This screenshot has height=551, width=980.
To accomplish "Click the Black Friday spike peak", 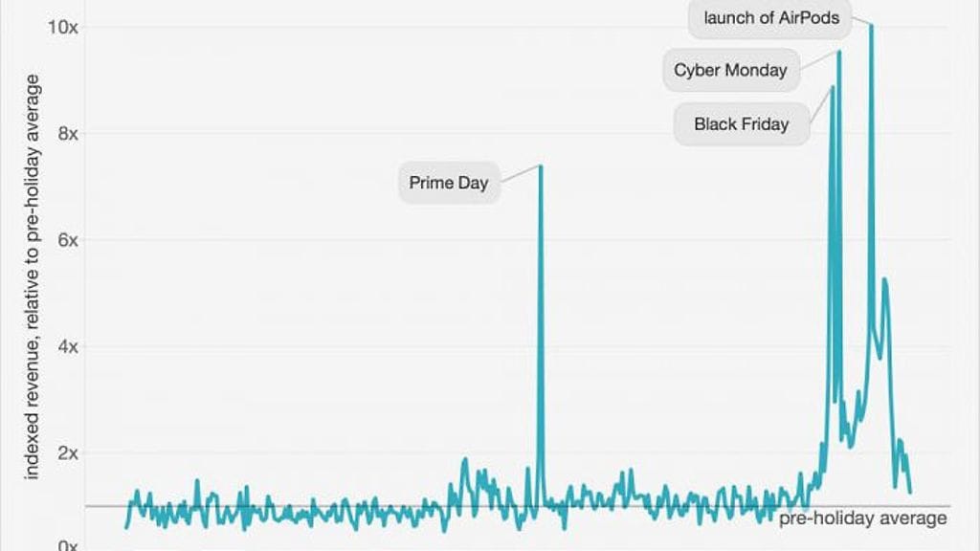I will click(833, 88).
